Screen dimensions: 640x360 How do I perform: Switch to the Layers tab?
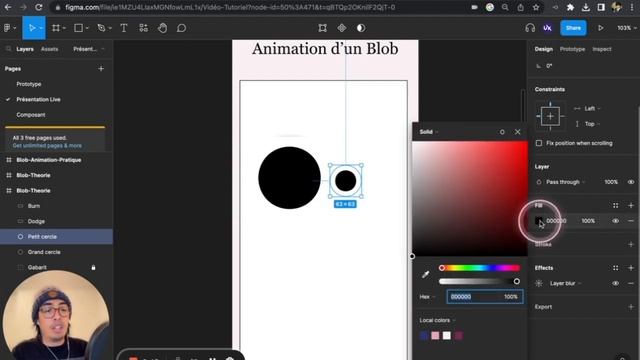(25, 49)
